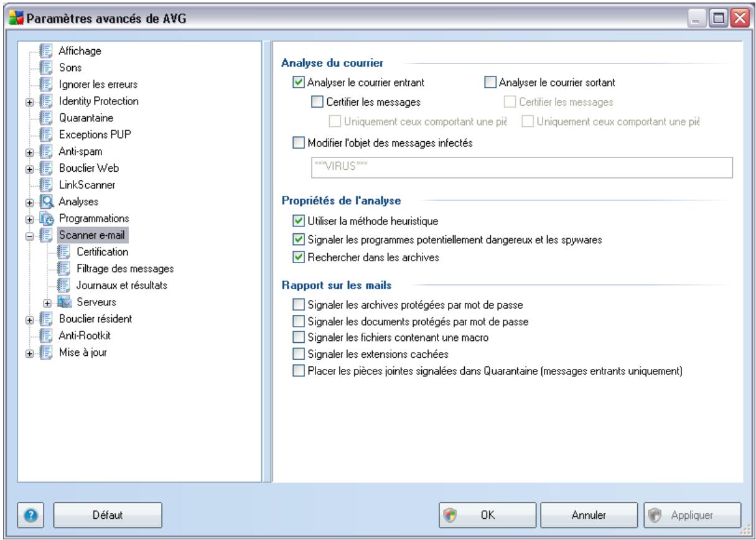
Task: Check Signaler les archives protégées par mot de passe
Action: (297, 305)
